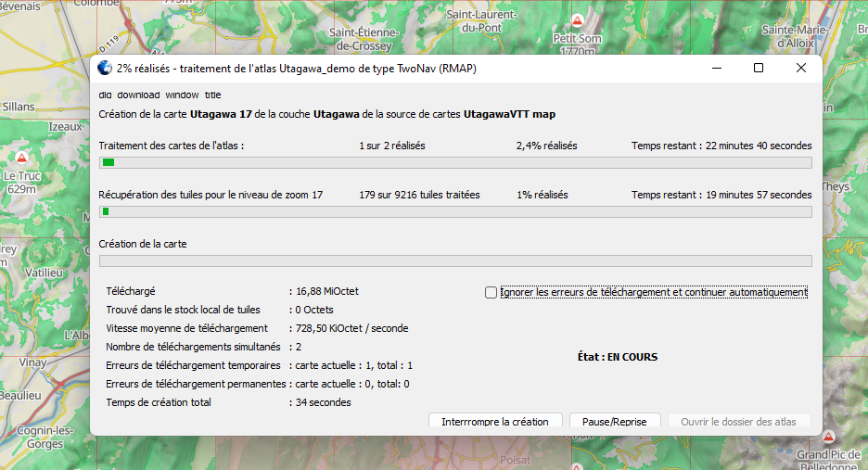Click the 2,4% réalisés text
Viewport: 868px width, 470px height.
click(546, 146)
